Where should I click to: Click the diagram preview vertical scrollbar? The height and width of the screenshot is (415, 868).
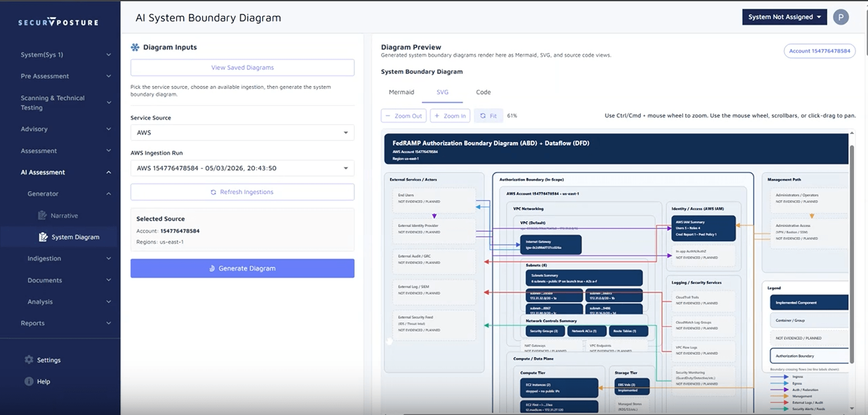[x=852, y=254]
